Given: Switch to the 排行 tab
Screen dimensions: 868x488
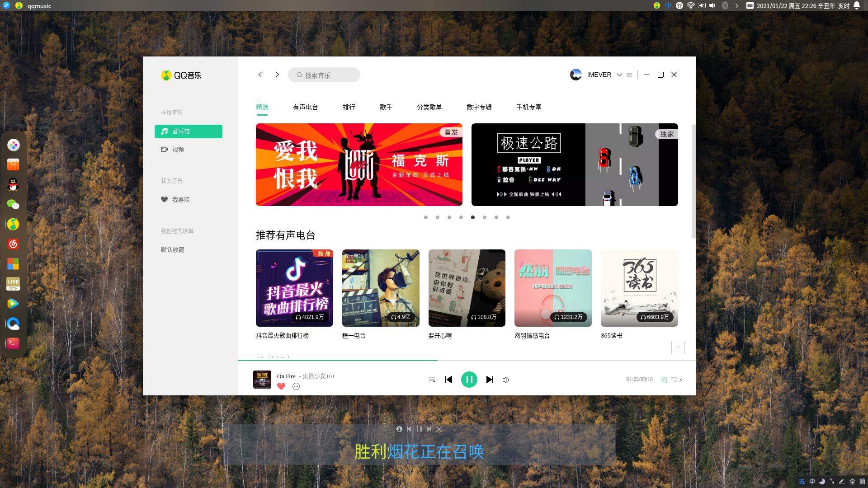Looking at the screenshot, I should (x=349, y=107).
